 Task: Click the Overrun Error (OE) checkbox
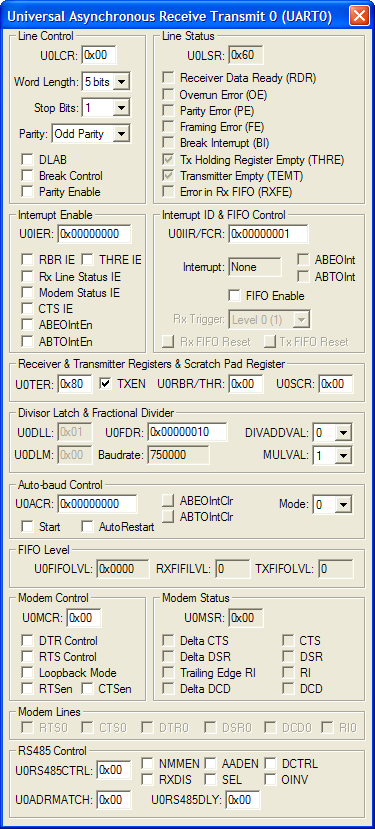pos(168,95)
